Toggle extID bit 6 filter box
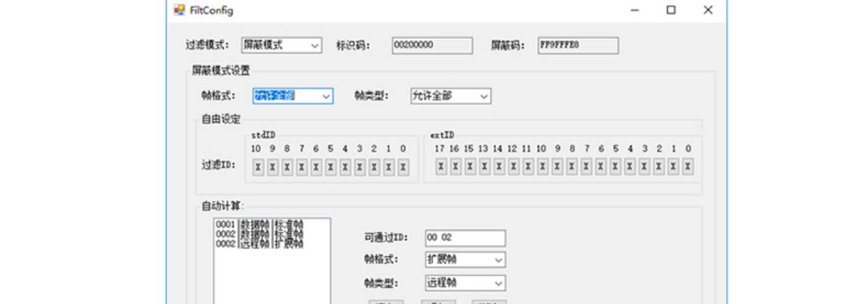Screen dimensions: 868x304 [x=601, y=167]
